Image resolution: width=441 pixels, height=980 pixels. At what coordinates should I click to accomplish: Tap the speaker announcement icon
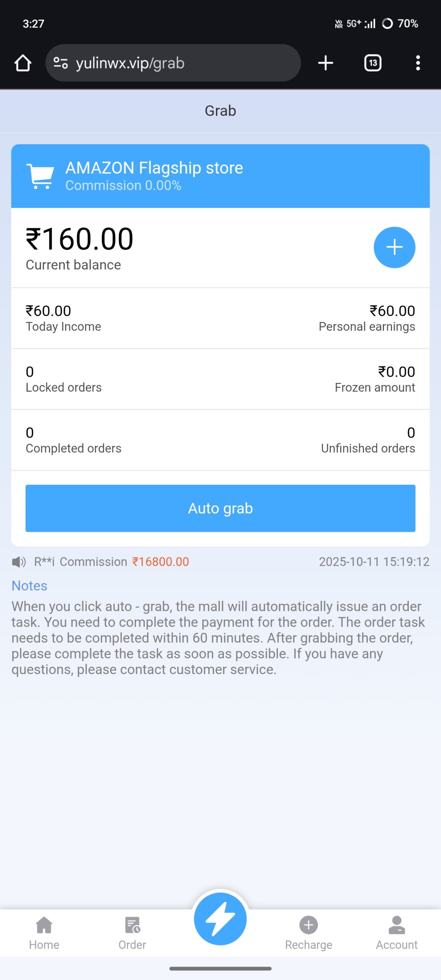(x=18, y=562)
